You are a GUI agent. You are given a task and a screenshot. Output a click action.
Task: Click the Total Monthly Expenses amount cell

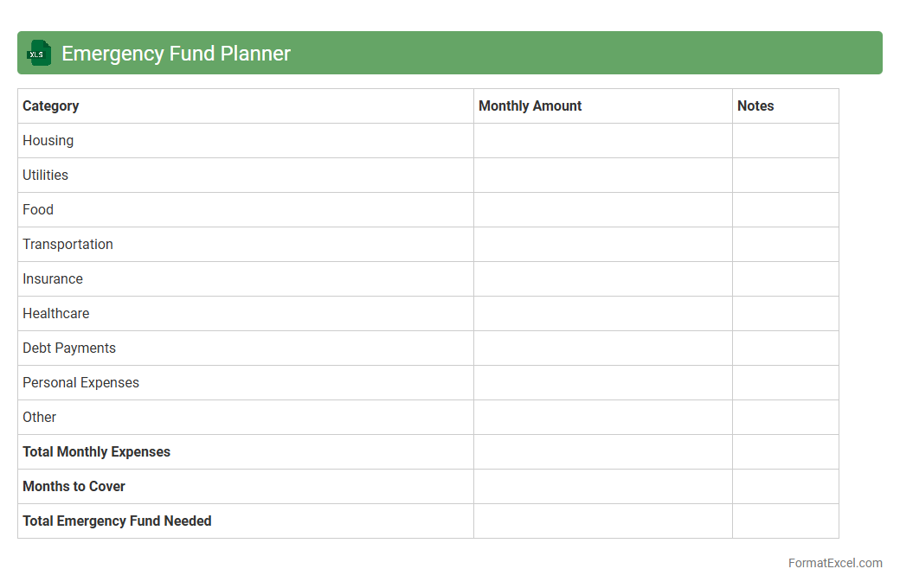602,452
